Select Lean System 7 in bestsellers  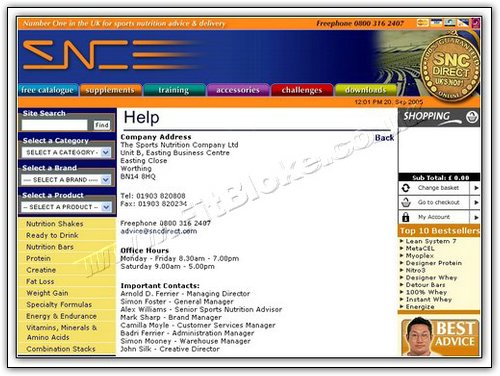pyautogui.click(x=431, y=241)
